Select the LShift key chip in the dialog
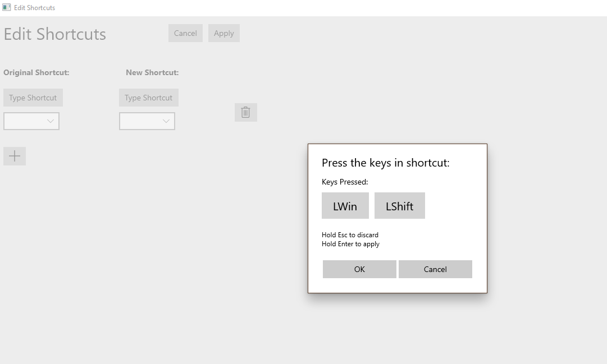 [x=399, y=205]
